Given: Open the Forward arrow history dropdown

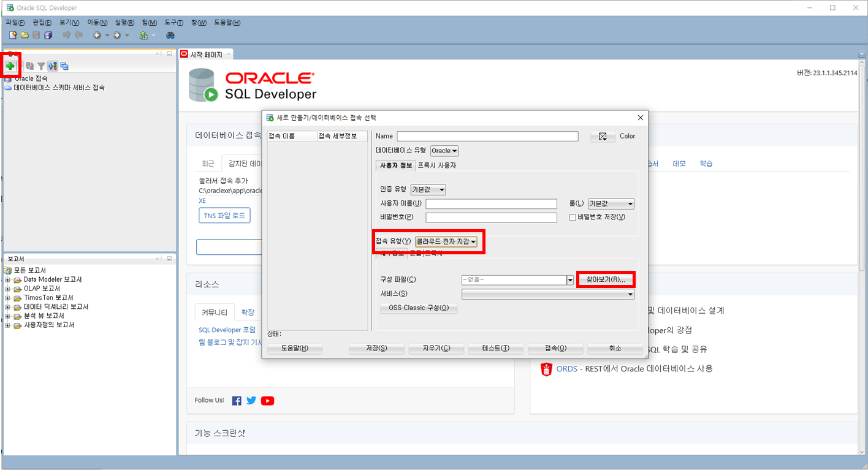Looking at the screenshot, I should (x=128, y=36).
